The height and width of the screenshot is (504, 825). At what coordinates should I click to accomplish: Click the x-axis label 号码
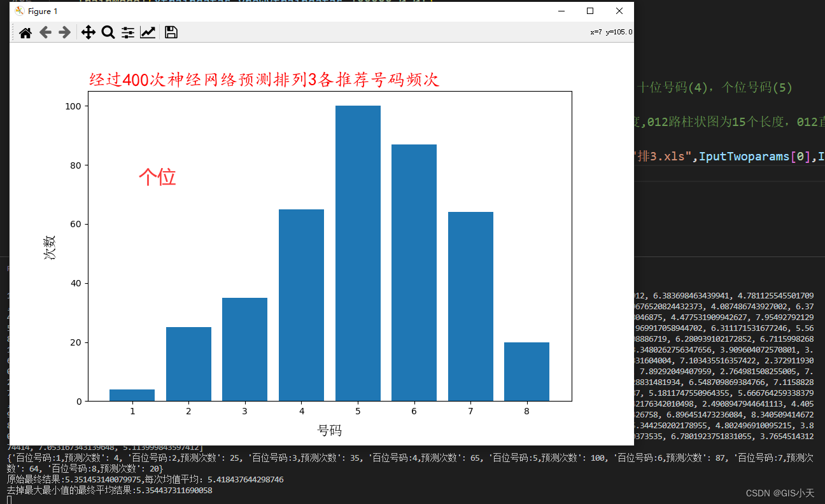330,431
